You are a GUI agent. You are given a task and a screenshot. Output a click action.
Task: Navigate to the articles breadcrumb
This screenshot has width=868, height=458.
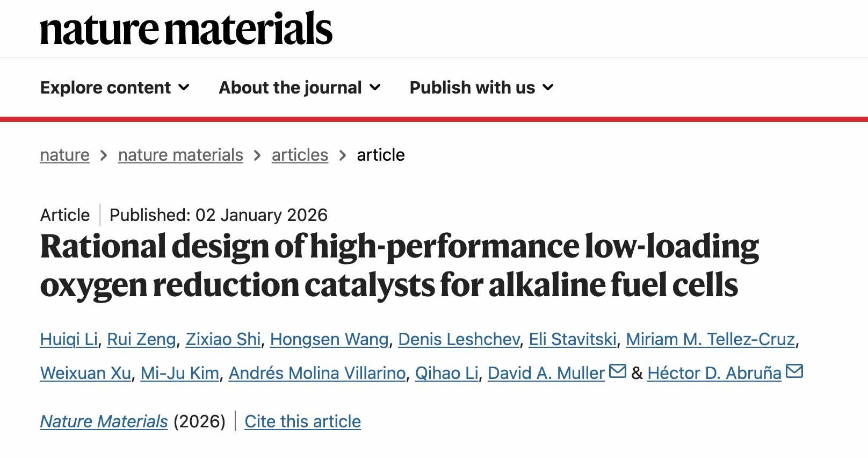(x=300, y=155)
